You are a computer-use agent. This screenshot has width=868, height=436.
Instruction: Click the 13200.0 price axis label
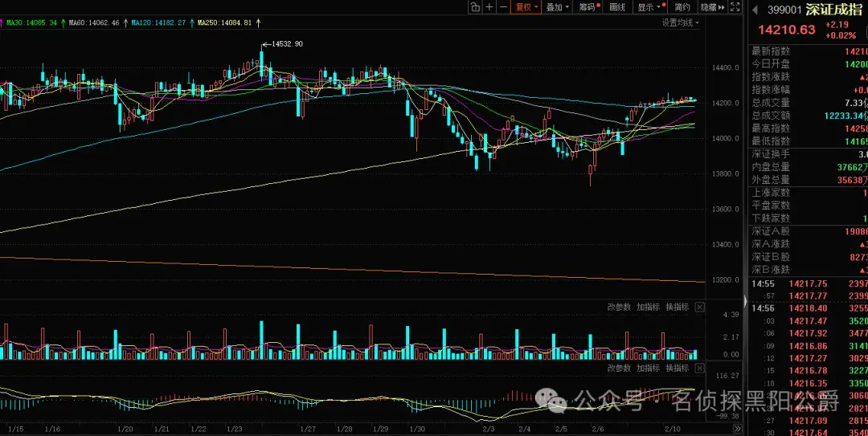[725, 280]
